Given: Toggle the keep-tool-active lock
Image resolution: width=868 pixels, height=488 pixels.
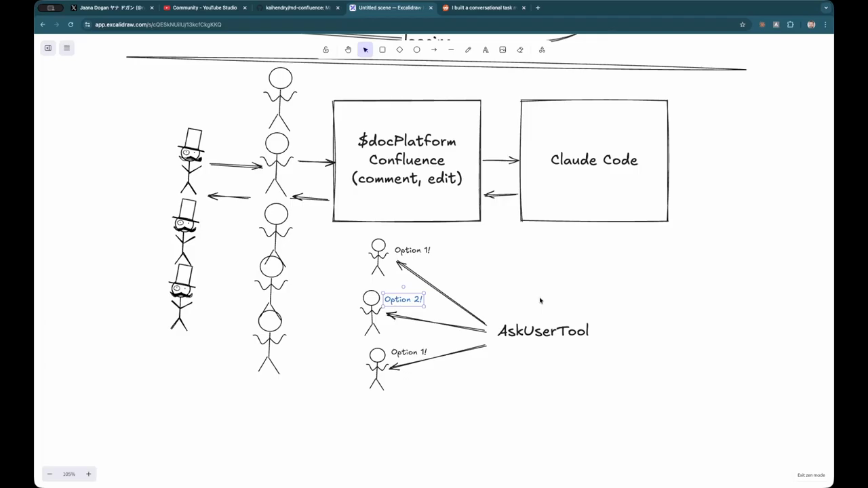Looking at the screenshot, I should point(325,49).
